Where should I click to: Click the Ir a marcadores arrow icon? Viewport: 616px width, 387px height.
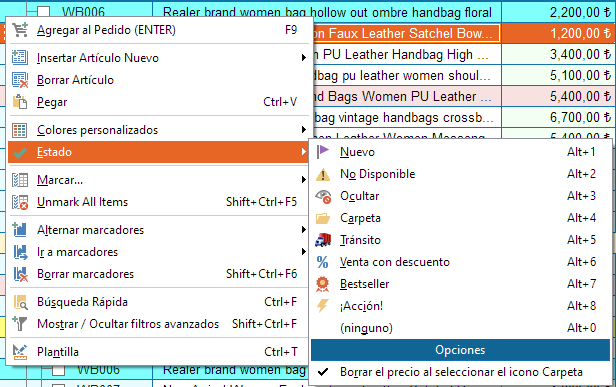coord(20,252)
